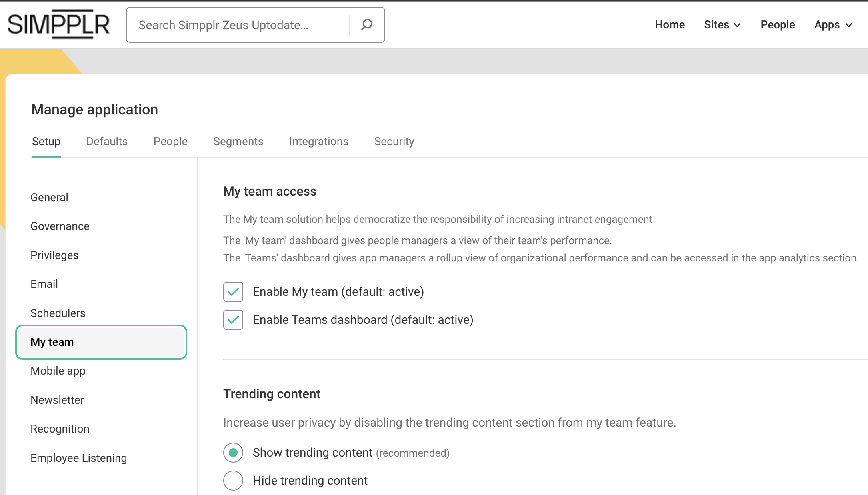Click the search magnifier icon

pos(366,25)
